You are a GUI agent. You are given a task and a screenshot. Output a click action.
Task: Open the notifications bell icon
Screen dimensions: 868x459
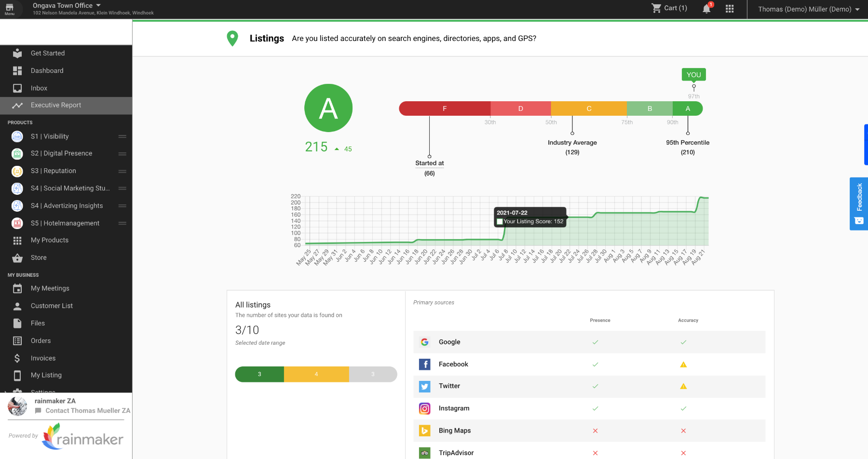click(706, 9)
